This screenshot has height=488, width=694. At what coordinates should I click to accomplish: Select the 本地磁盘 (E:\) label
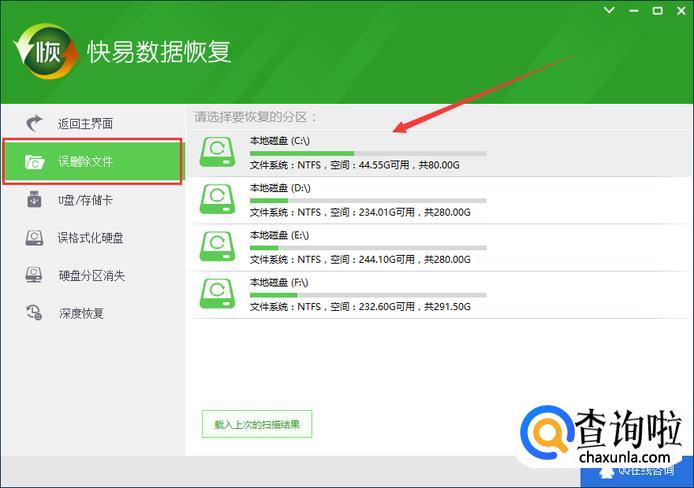pyautogui.click(x=279, y=235)
